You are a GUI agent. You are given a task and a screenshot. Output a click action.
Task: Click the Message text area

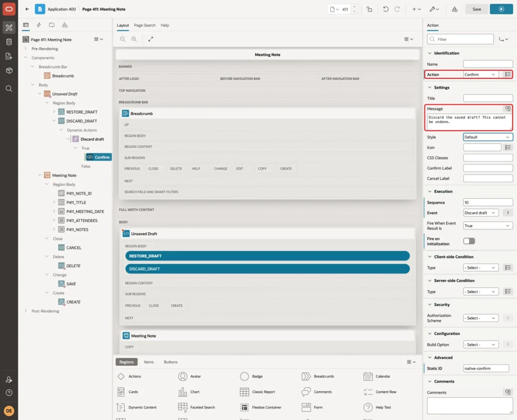(469, 122)
